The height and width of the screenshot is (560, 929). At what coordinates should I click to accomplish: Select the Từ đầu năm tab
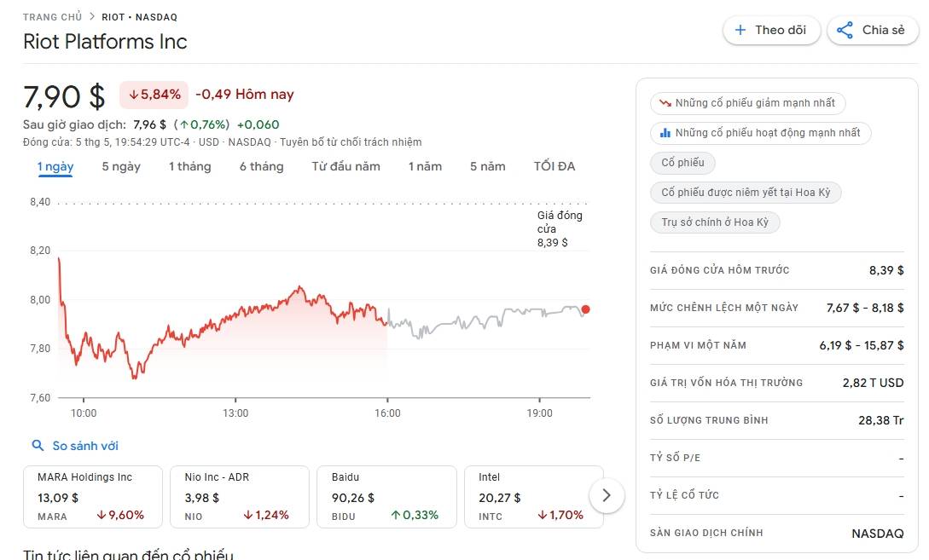346,166
